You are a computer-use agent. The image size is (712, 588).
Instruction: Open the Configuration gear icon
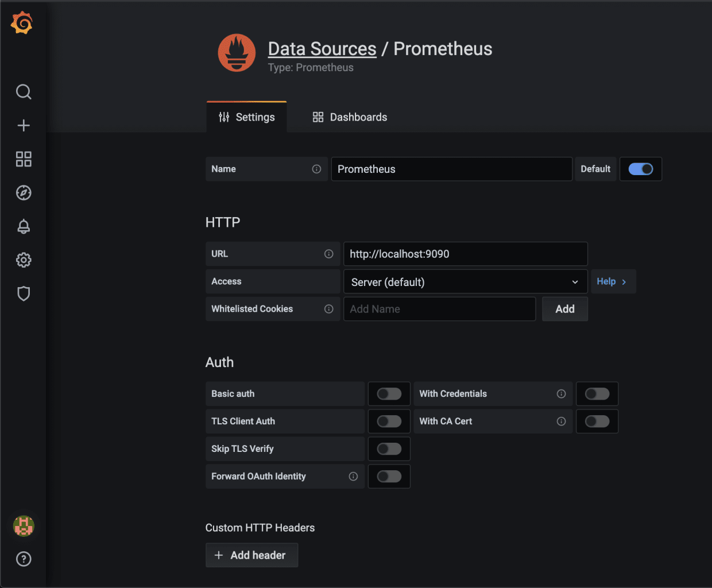point(24,260)
